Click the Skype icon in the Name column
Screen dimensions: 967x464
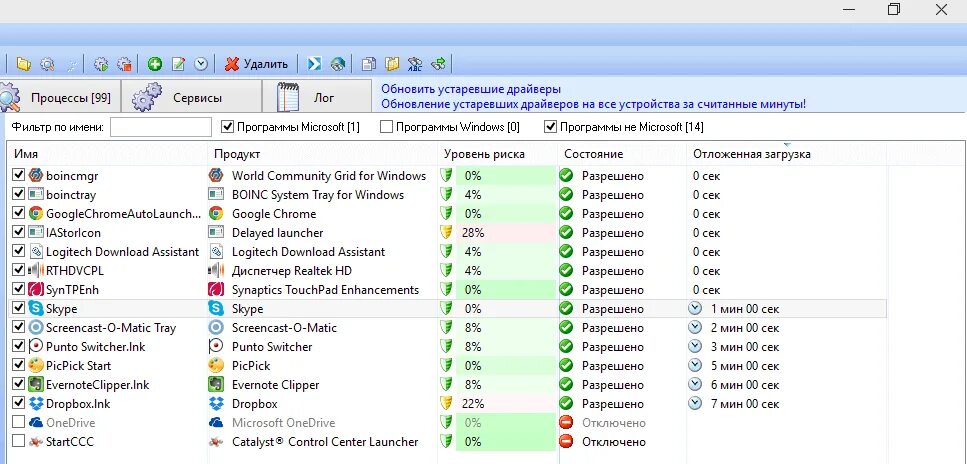coord(36,309)
